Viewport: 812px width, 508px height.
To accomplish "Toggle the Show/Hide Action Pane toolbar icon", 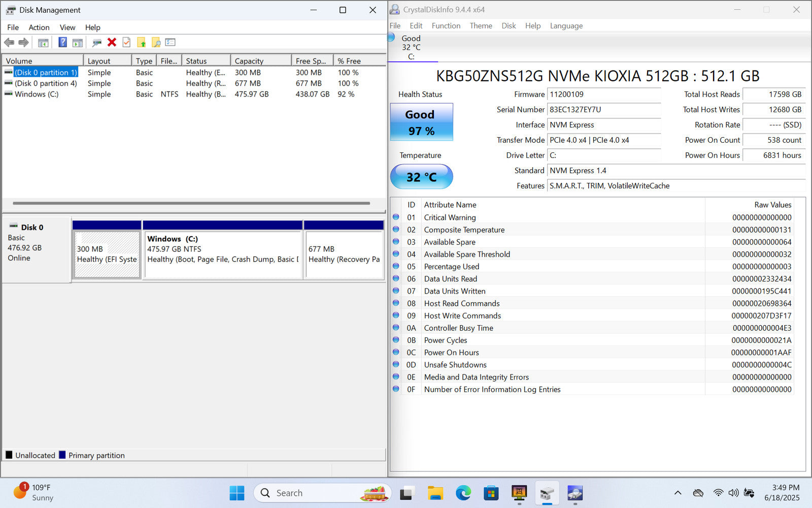I will pos(78,43).
